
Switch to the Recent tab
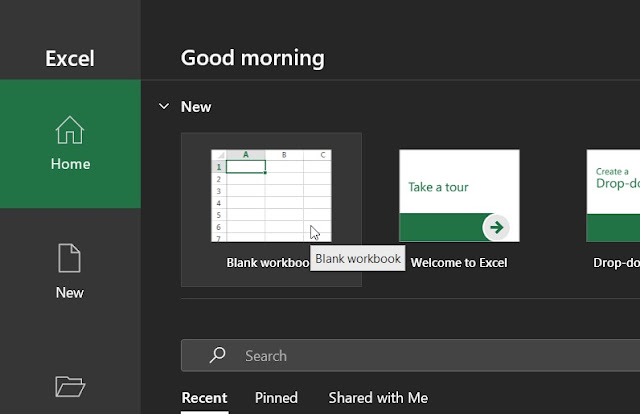[x=204, y=398]
